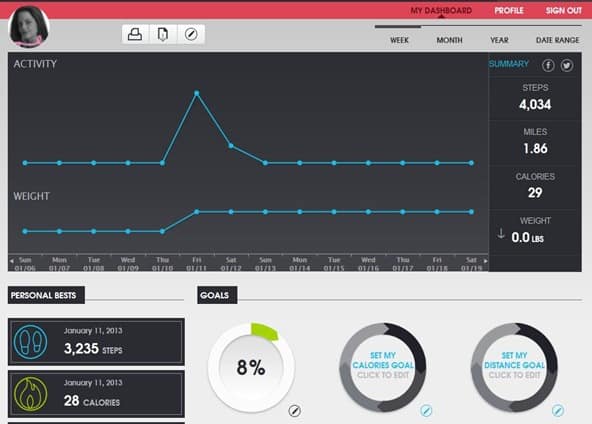Click the export document icon
Viewport: 592px width, 424px height.
(163, 34)
